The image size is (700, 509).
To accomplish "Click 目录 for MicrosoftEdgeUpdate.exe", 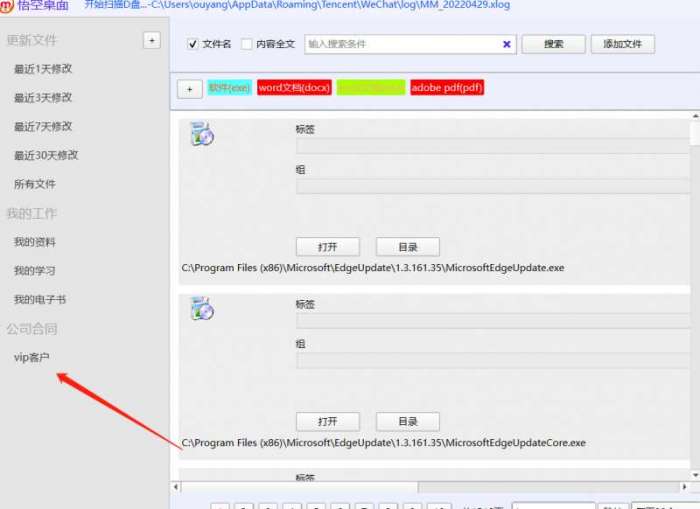I will coord(408,247).
